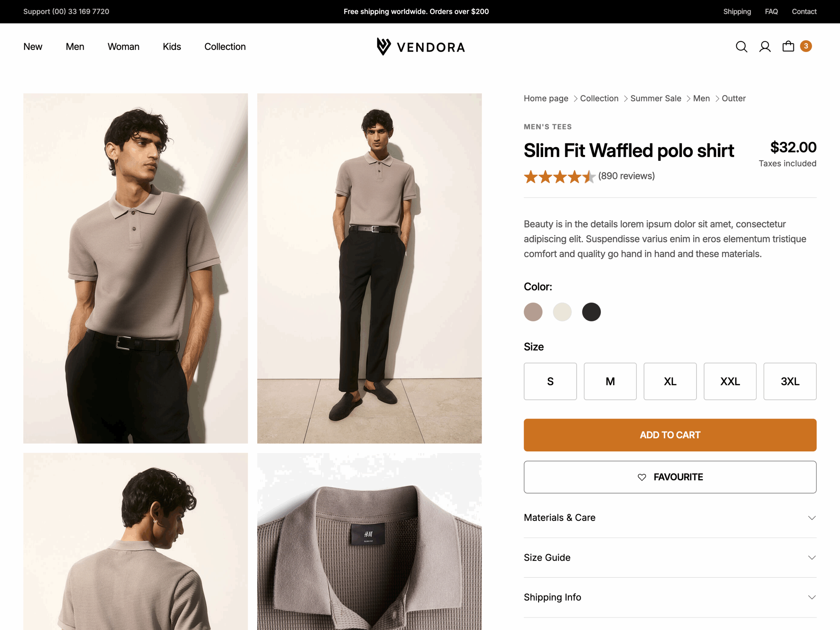The height and width of the screenshot is (630, 840).
Task: Click the Summer Sale breadcrumb link
Action: 656,98
